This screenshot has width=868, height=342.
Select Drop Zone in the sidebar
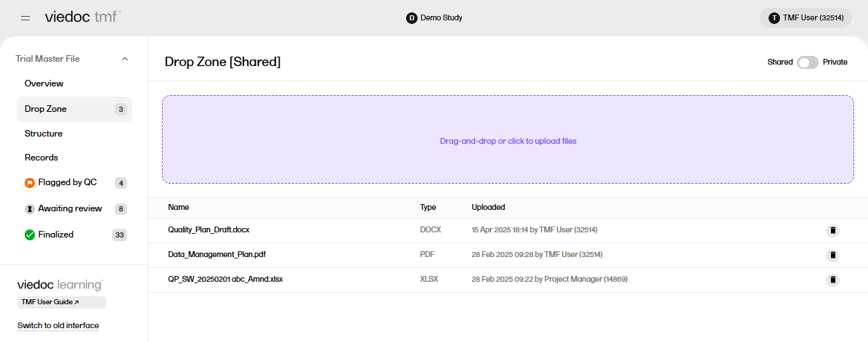tap(46, 109)
